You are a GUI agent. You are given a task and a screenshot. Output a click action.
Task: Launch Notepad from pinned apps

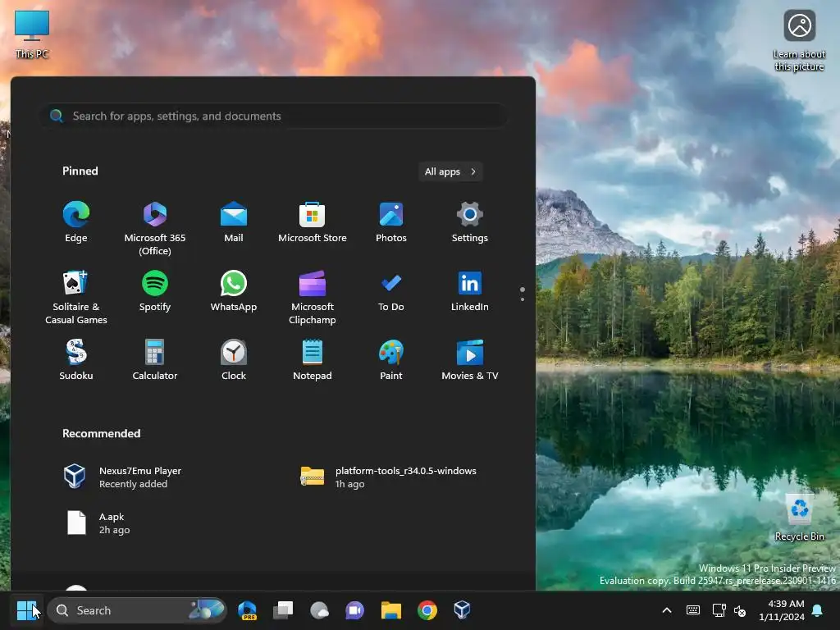313,360
